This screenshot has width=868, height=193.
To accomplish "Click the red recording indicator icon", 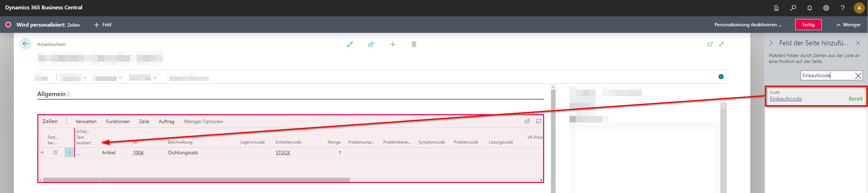I will point(8,25).
